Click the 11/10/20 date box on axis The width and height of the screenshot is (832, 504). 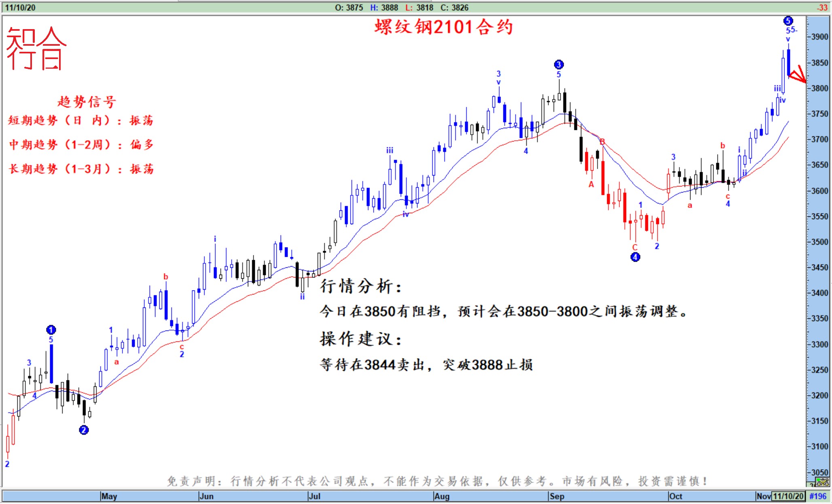[x=788, y=496]
